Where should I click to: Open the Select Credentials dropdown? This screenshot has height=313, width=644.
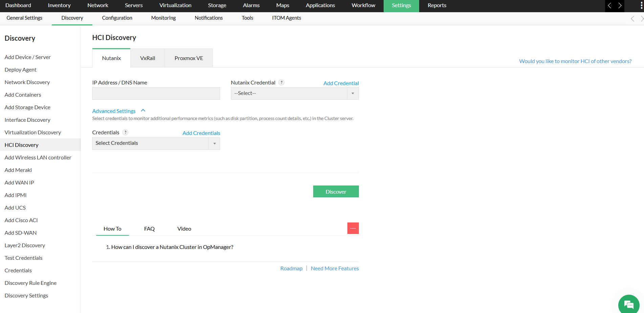pyautogui.click(x=214, y=143)
